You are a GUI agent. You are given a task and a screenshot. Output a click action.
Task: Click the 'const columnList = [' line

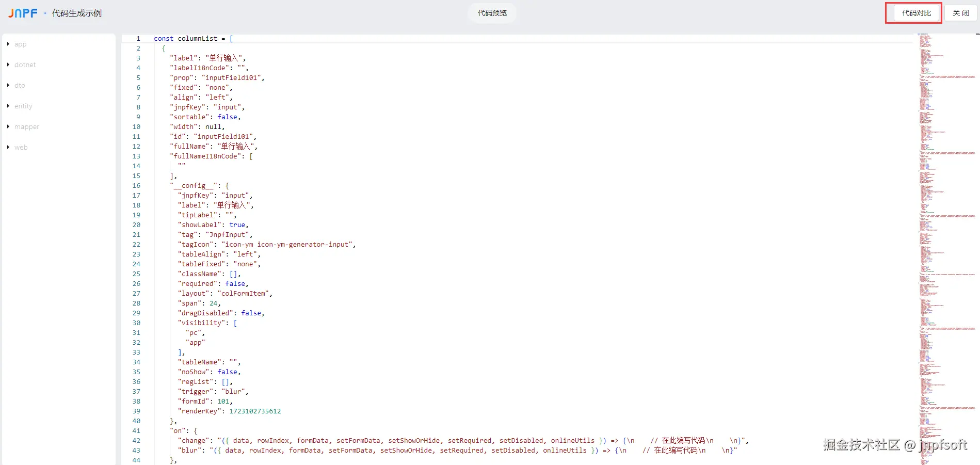194,39
